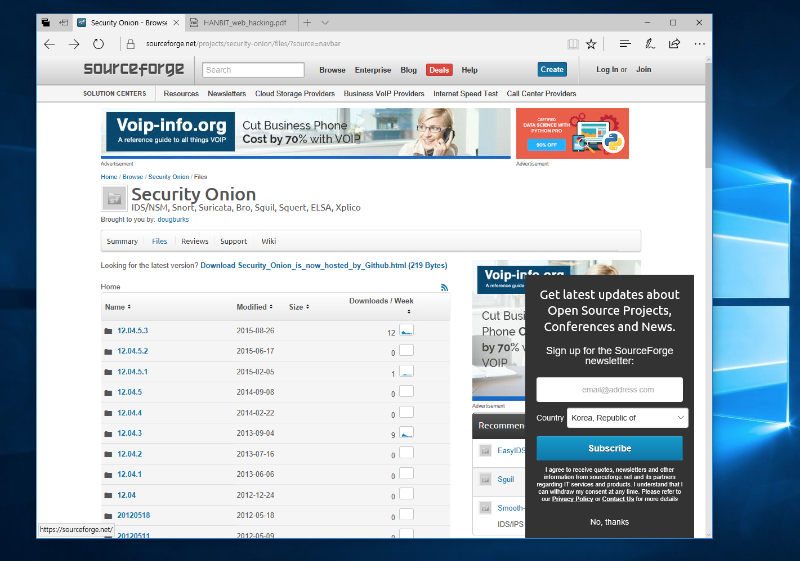Screen dimensions: 800x561
Task: Open the 20120518 folder link
Action: 134,515
